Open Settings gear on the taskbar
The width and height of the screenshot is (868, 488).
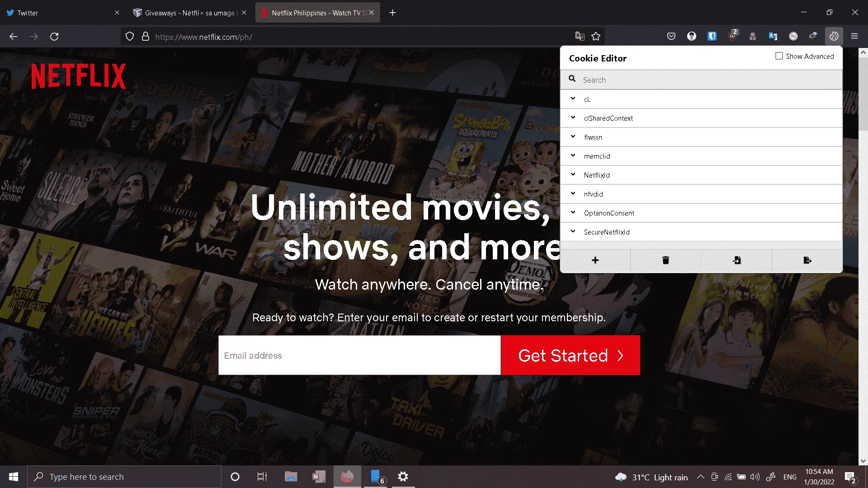coord(403,477)
